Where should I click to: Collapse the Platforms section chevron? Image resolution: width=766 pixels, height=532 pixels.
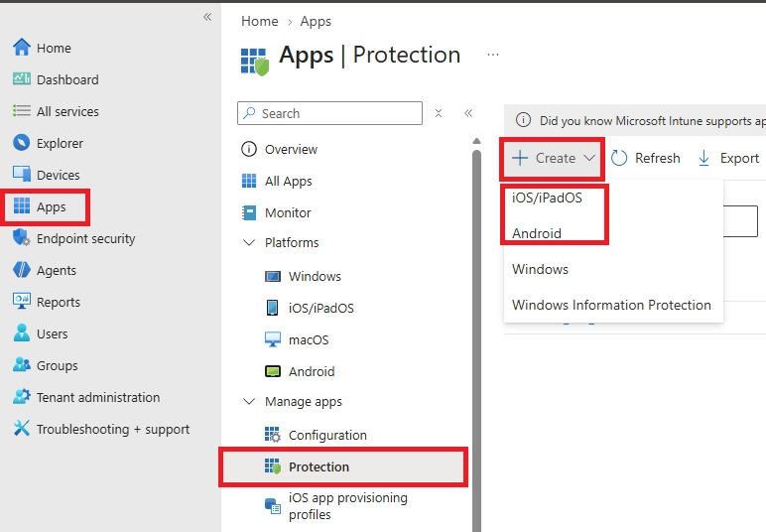(x=249, y=242)
